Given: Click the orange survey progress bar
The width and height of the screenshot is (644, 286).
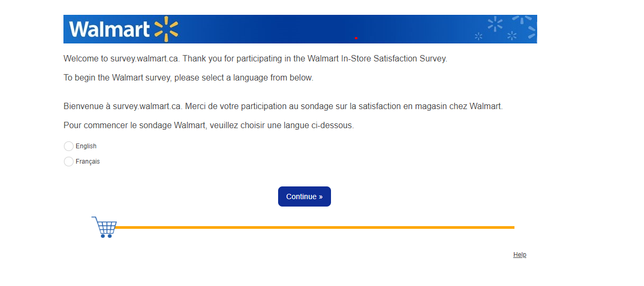Looking at the screenshot, I should [x=315, y=227].
